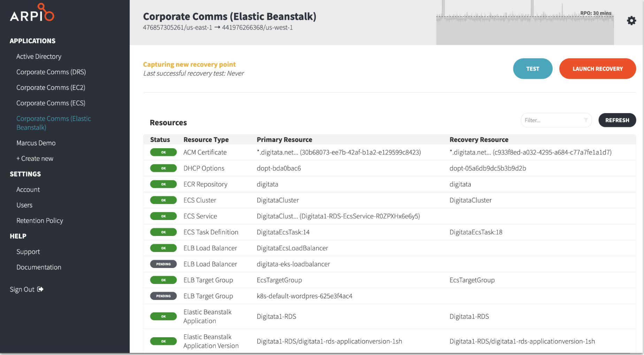
Task: Open Active Directory application
Action: [39, 56]
